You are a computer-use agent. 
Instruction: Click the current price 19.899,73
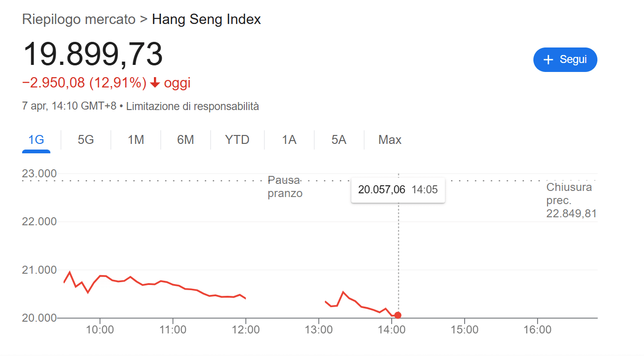(93, 54)
